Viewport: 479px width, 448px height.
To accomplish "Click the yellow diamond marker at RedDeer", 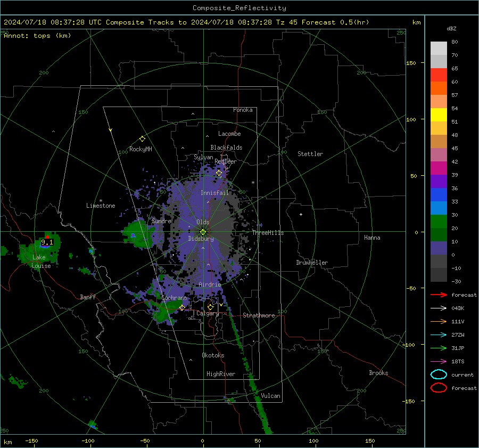I will pyautogui.click(x=219, y=173).
